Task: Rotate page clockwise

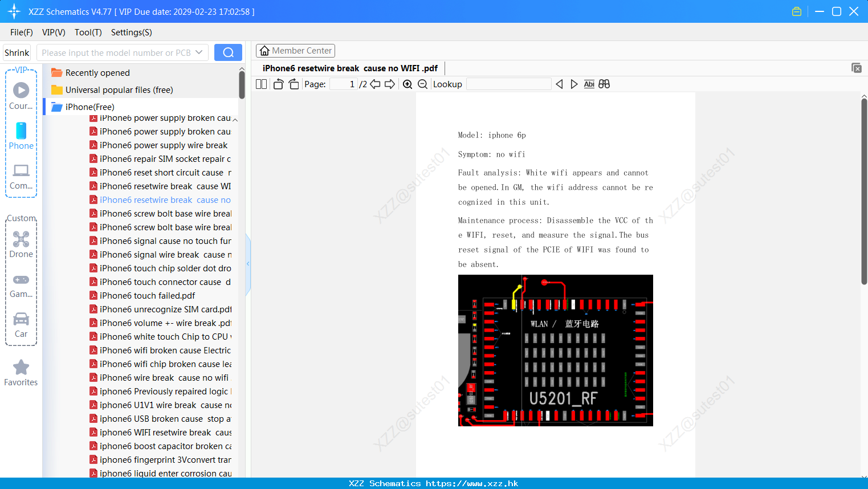Action: 294,84
